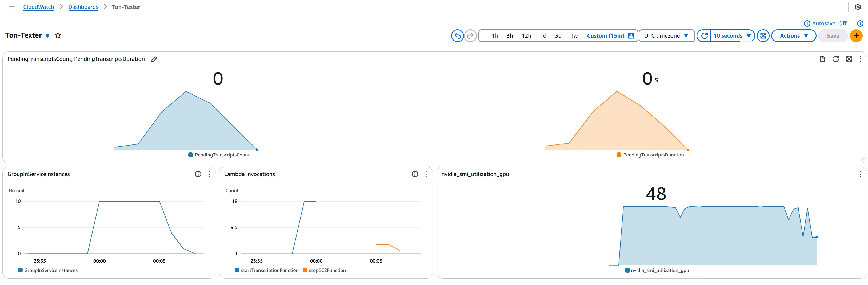Expand the UTC timezone dropdown
868x285 pixels.
pyautogui.click(x=666, y=36)
